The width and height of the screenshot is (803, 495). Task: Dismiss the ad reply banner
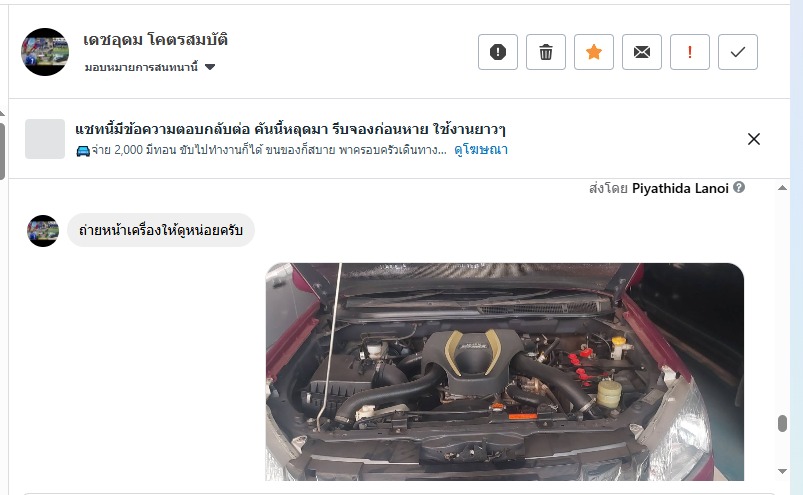point(754,139)
